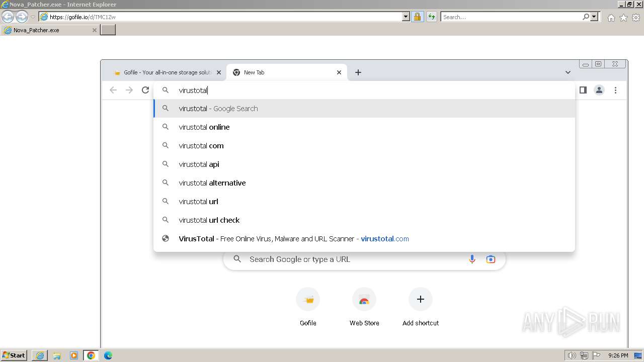Open a new IE tab

[108, 30]
